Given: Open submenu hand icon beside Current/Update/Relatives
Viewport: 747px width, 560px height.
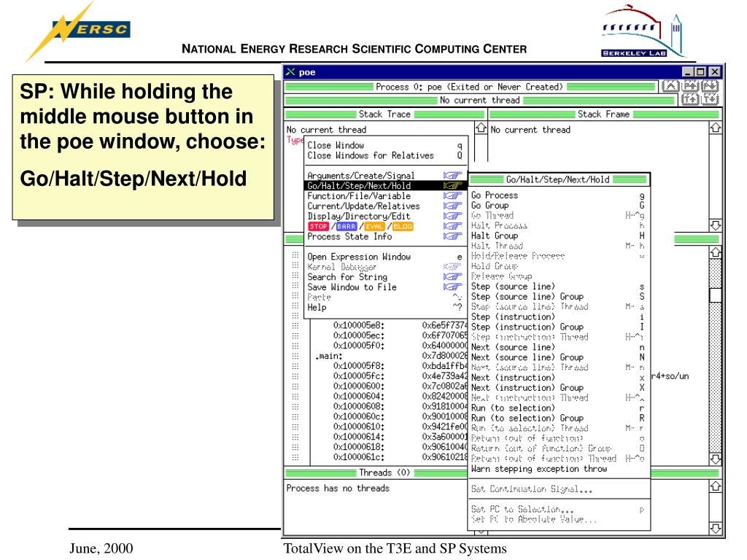Looking at the screenshot, I should tap(452, 206).
